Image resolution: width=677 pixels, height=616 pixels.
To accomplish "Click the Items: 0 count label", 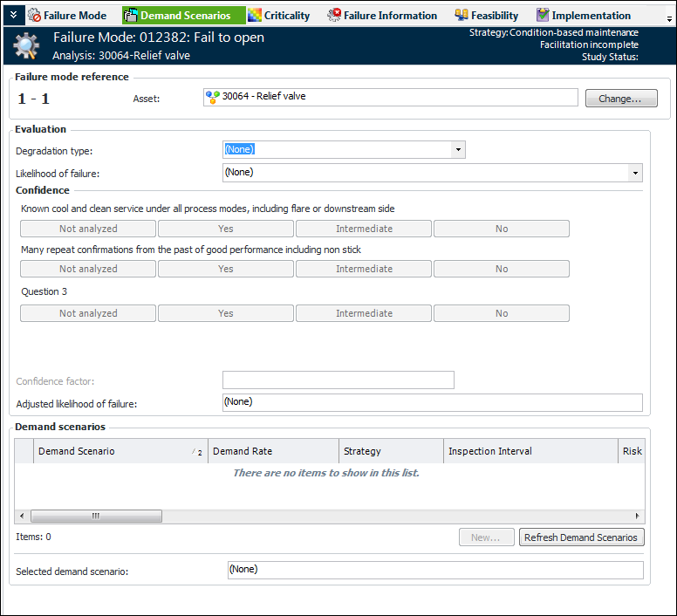I will (33, 537).
